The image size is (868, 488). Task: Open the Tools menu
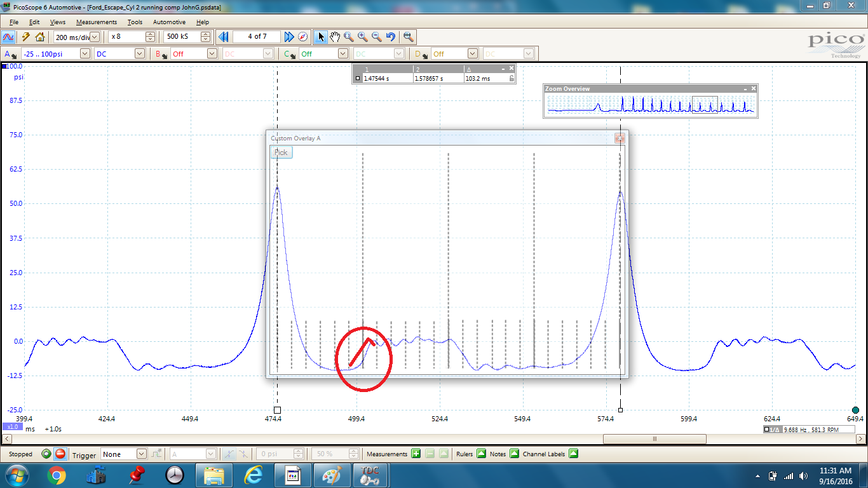point(135,22)
